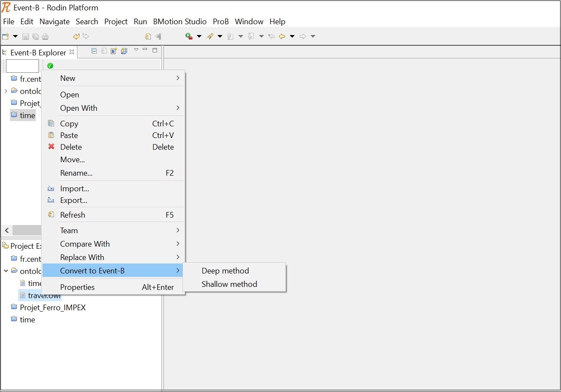Select Convert to Event-B menu entry
The width and height of the screenshot is (561, 392).
(113, 271)
